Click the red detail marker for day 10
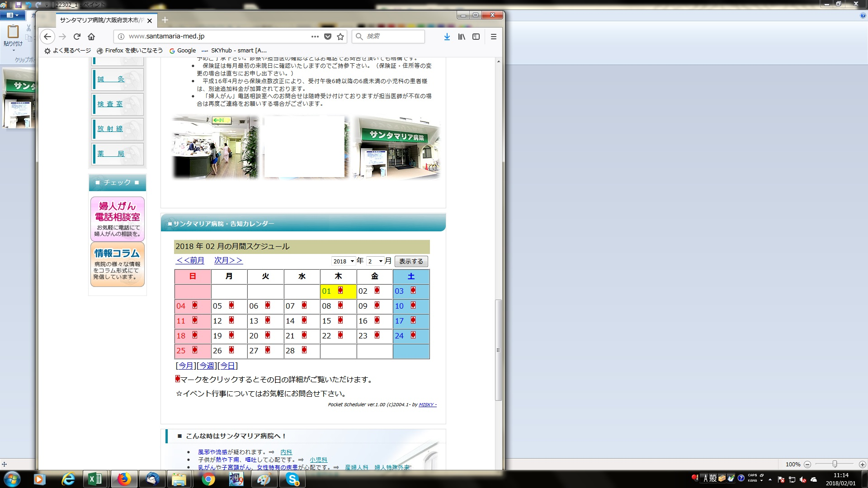 click(x=413, y=305)
